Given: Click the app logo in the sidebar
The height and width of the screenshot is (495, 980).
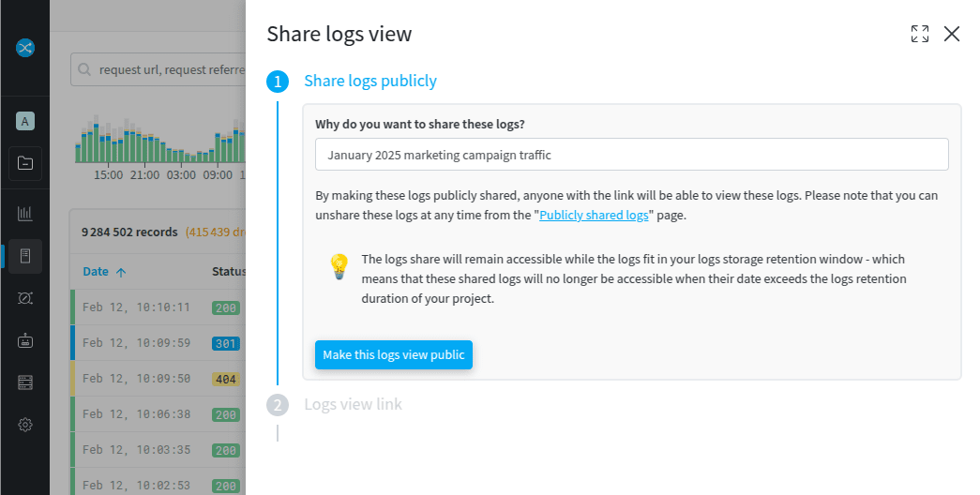Looking at the screenshot, I should tap(25, 48).
